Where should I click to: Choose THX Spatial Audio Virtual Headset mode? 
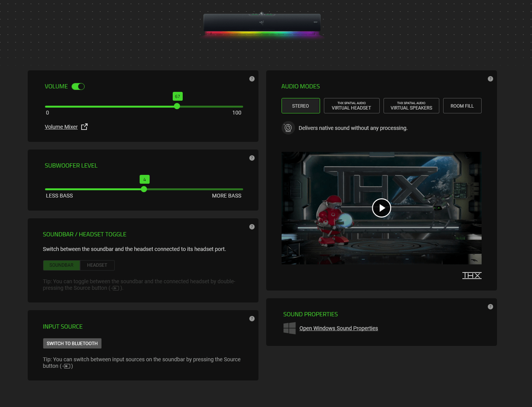tap(351, 106)
